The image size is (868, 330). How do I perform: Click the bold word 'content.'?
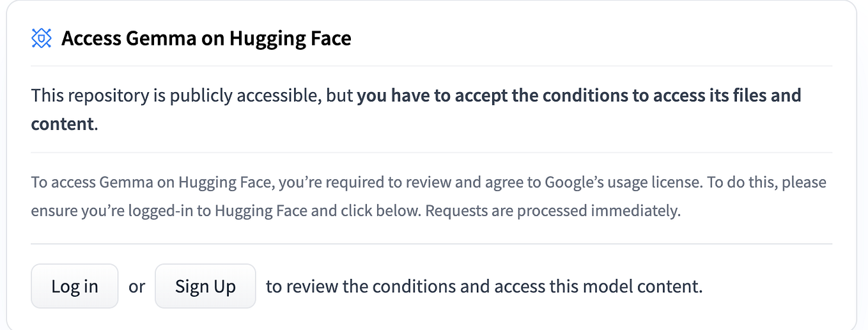(x=65, y=123)
